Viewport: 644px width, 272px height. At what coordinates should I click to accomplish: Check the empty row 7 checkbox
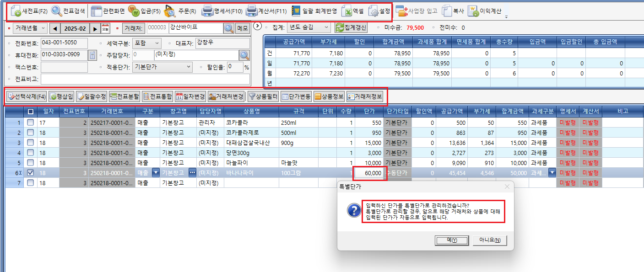pos(30,183)
